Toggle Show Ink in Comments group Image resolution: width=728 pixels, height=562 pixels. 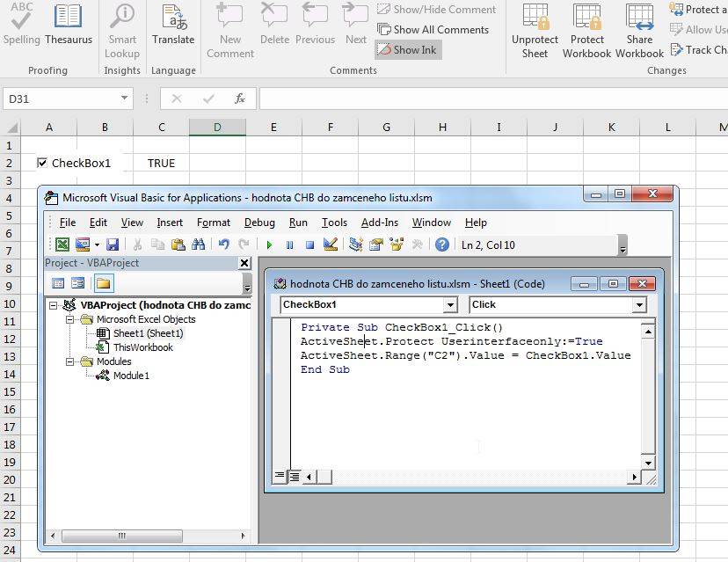408,50
